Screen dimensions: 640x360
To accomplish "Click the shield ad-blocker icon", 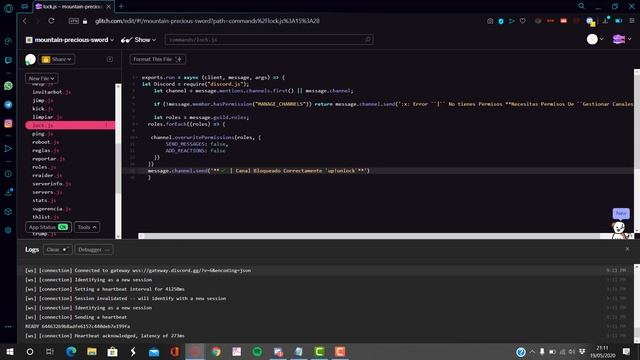I will click(501, 21).
